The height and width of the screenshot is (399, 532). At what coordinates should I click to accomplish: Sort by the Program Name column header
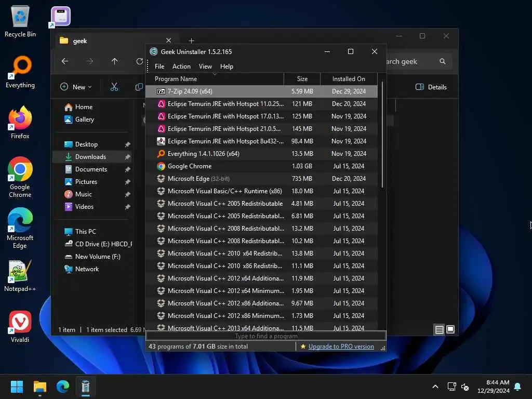[x=215, y=79]
